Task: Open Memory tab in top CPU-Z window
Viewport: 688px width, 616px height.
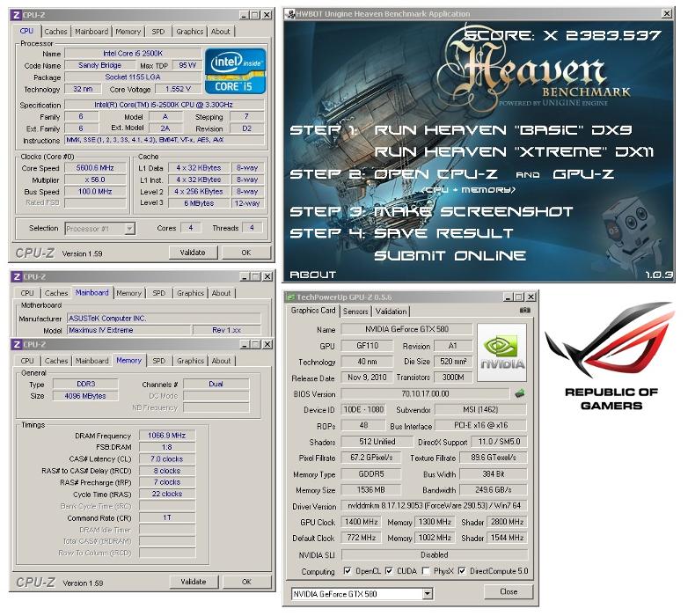Action: [128, 32]
